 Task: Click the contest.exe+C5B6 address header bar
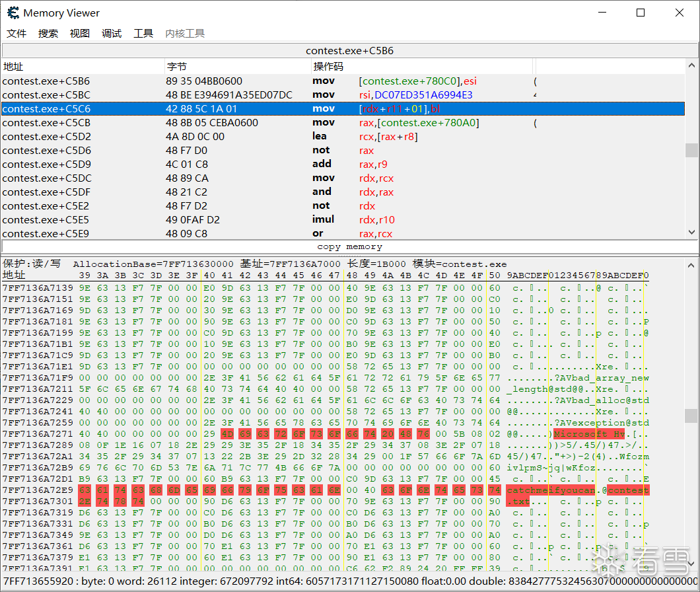(349, 50)
